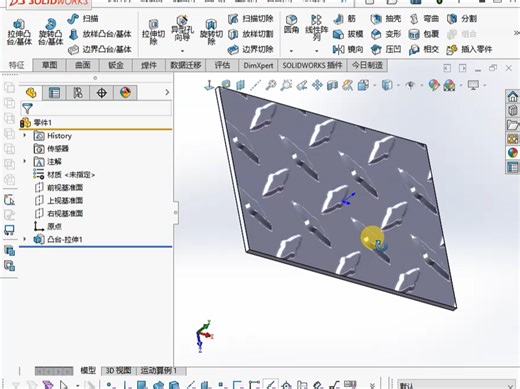Viewport: 520px width, 389px height.
Task: Open the DimXpertManager crosshair tab
Action: (x=101, y=93)
